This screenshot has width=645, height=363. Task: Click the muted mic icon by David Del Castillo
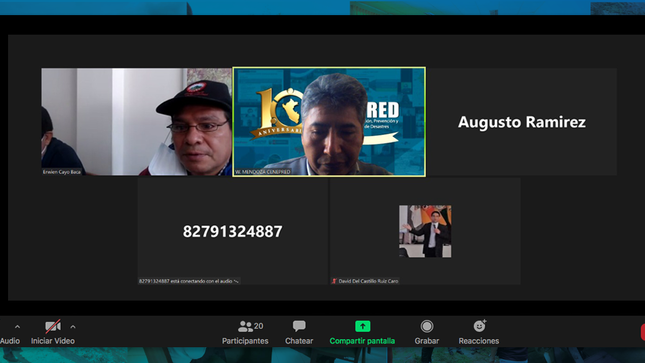334,281
